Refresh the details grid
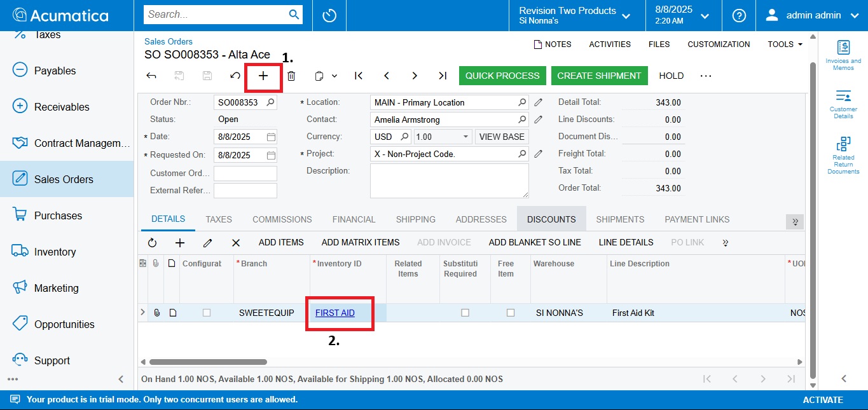The height and width of the screenshot is (410, 868). click(152, 243)
